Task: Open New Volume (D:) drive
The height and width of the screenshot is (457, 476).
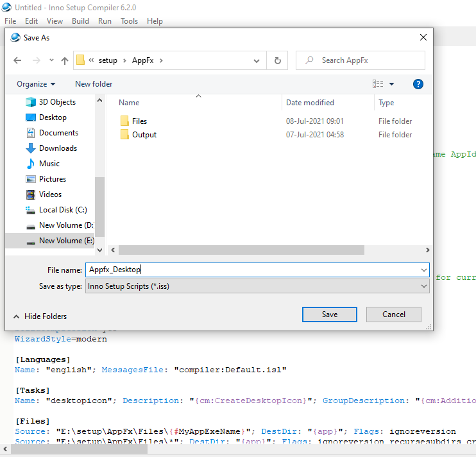Action: (60, 225)
